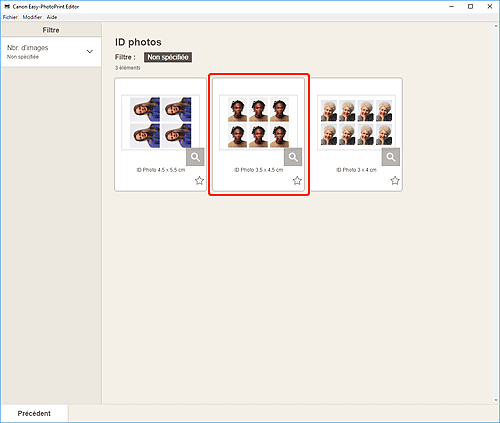The image size is (500, 423).
Task: Click the scrollbar up arrow
Action: click(x=496, y=26)
